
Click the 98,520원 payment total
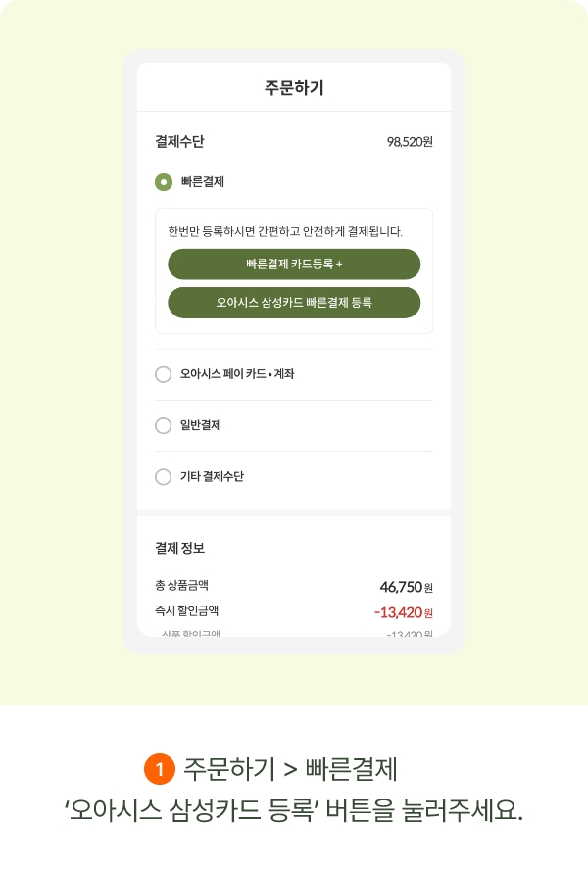click(410, 142)
